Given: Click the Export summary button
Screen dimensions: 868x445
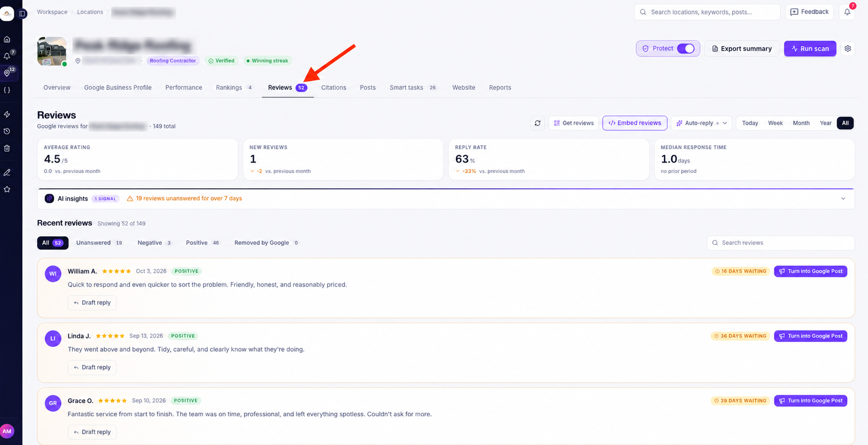Looking at the screenshot, I should (x=742, y=49).
